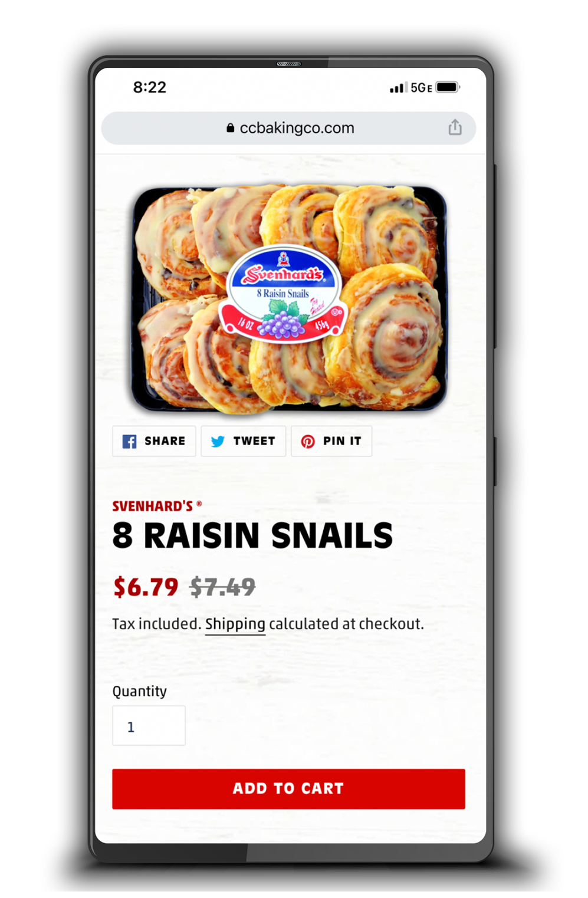The image size is (588, 898).
Task: Click the Pinterest logo icon
Action: pos(308,441)
